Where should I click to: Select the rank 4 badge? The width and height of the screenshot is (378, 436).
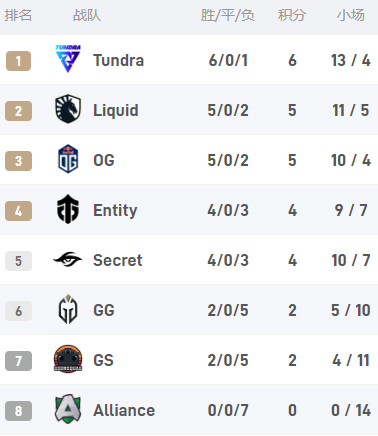click(x=18, y=211)
